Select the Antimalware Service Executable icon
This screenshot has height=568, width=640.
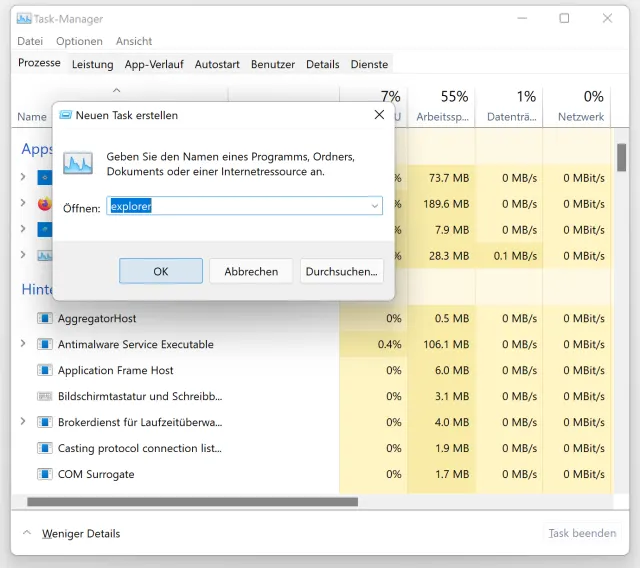[x=44, y=344]
